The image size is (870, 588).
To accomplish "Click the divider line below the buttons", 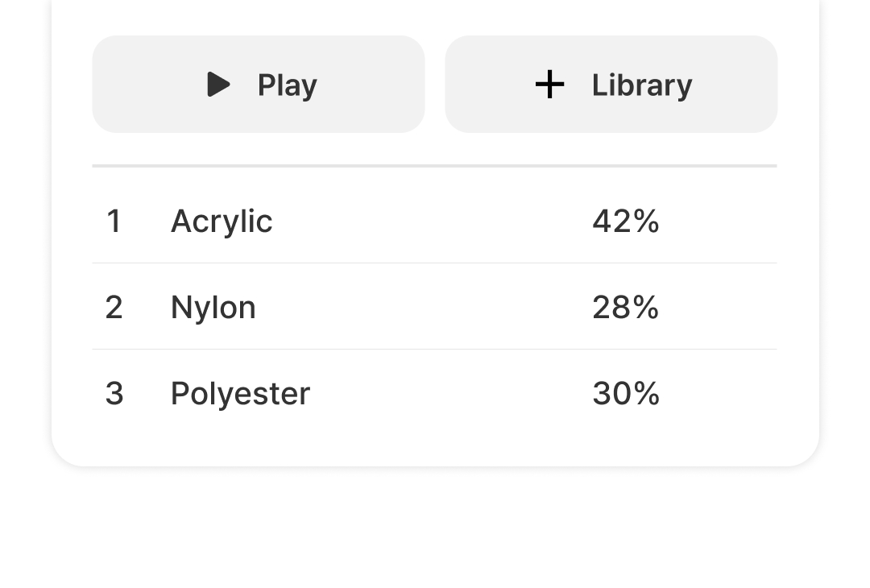I will 434,166.
